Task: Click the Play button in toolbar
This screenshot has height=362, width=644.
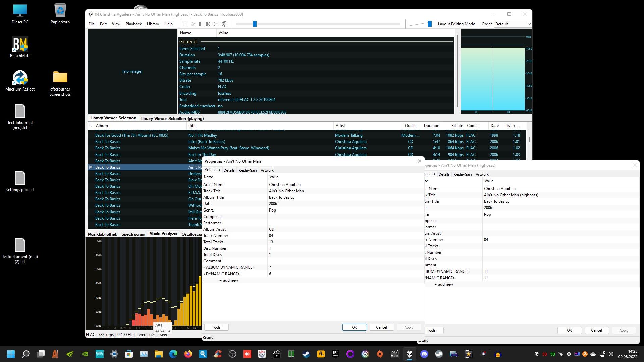Action: coord(193,24)
